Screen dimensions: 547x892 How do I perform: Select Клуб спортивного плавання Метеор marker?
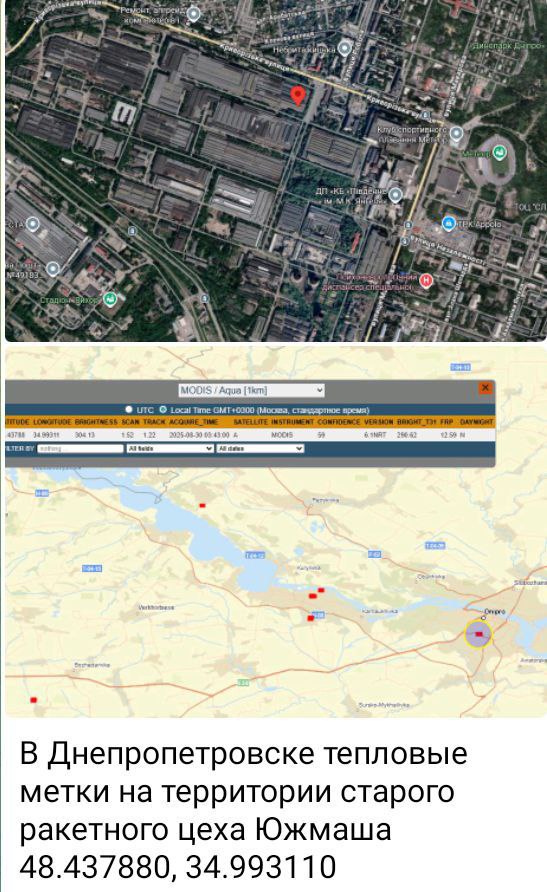click(456, 134)
